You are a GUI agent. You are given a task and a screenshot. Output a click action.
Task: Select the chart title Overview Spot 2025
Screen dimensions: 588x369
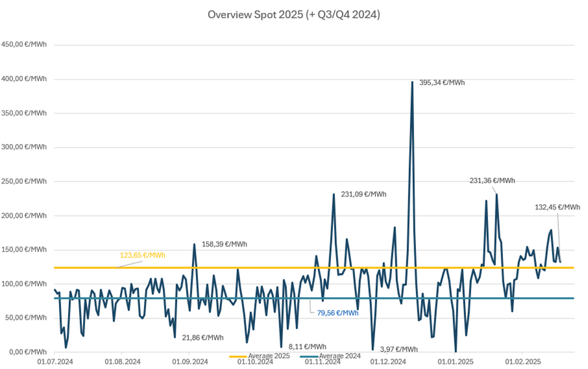tap(293, 14)
